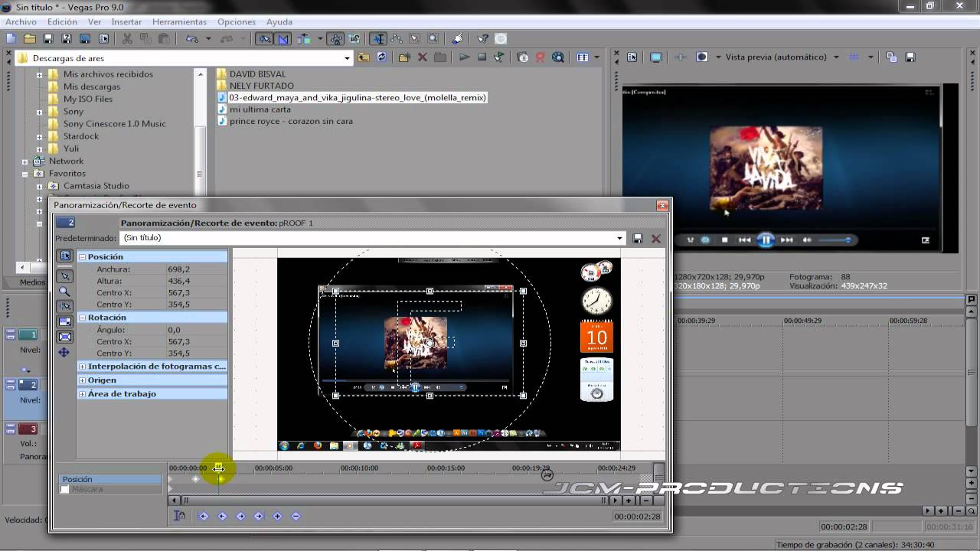The height and width of the screenshot is (551, 980).
Task: Select prince royce - corazon sin cara file
Action: pos(291,121)
